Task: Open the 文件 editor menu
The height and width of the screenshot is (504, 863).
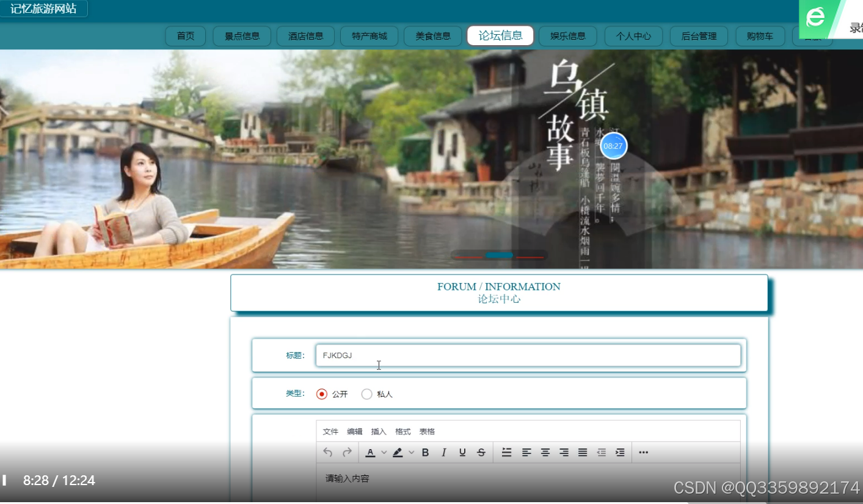Action: click(330, 431)
